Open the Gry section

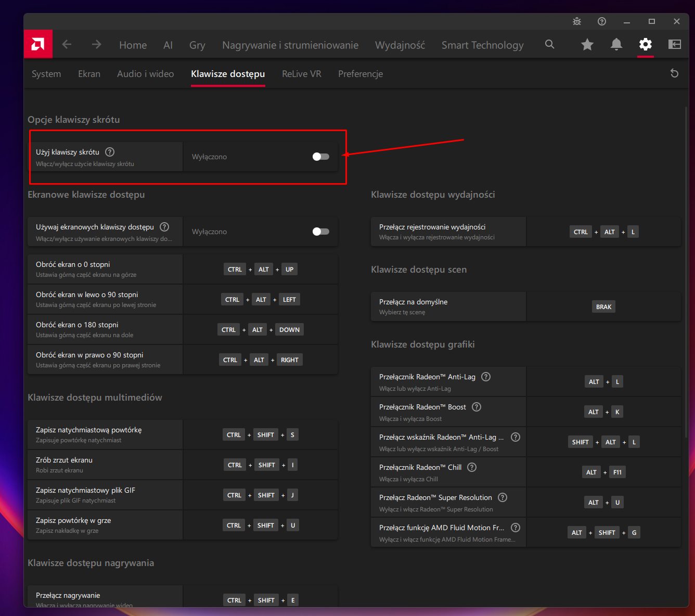point(197,45)
